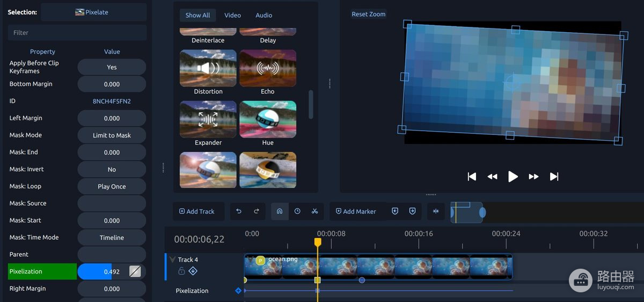Click the yellow P effect badge on ocean.png
This screenshot has height=302, width=644.
click(260, 261)
